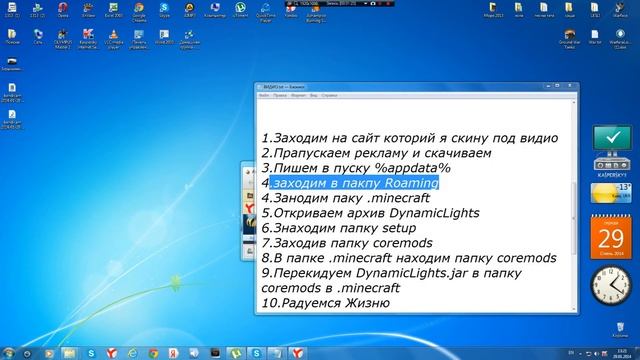Viewport: 640px width, 360px height.
Task: Open the Ground War Tanks desktop shortcut
Action: tap(569, 38)
